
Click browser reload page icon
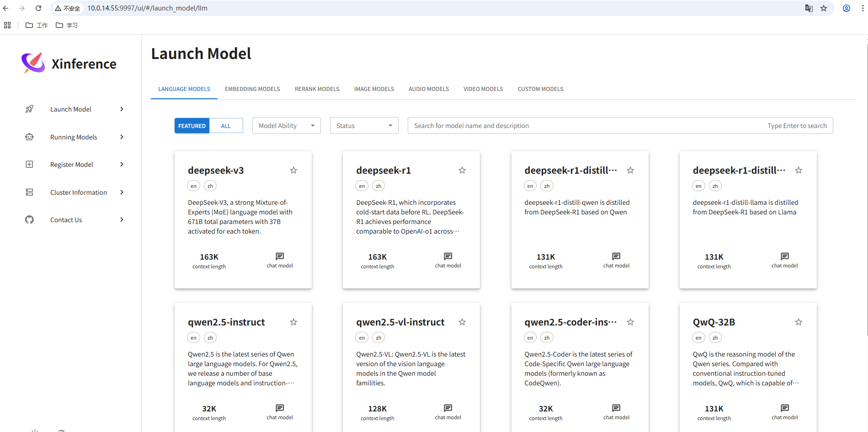pyautogui.click(x=38, y=8)
